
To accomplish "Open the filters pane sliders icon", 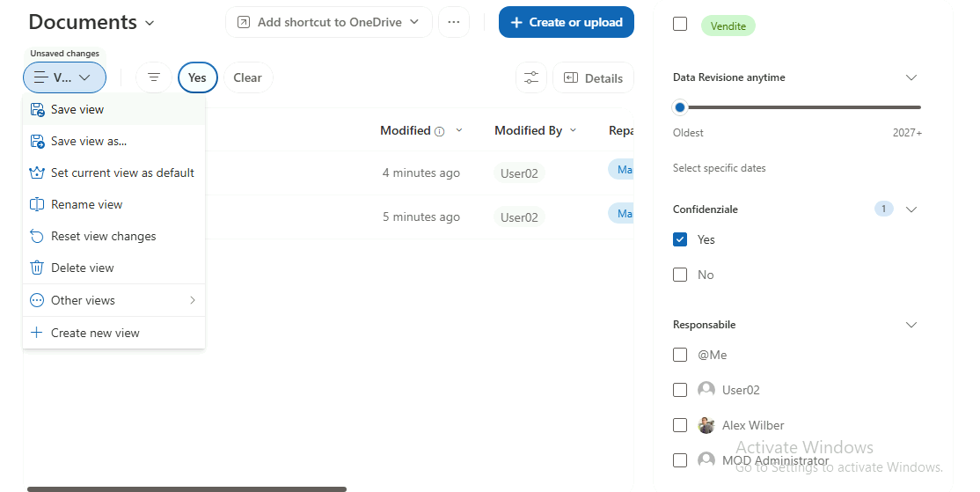I will pos(531,78).
